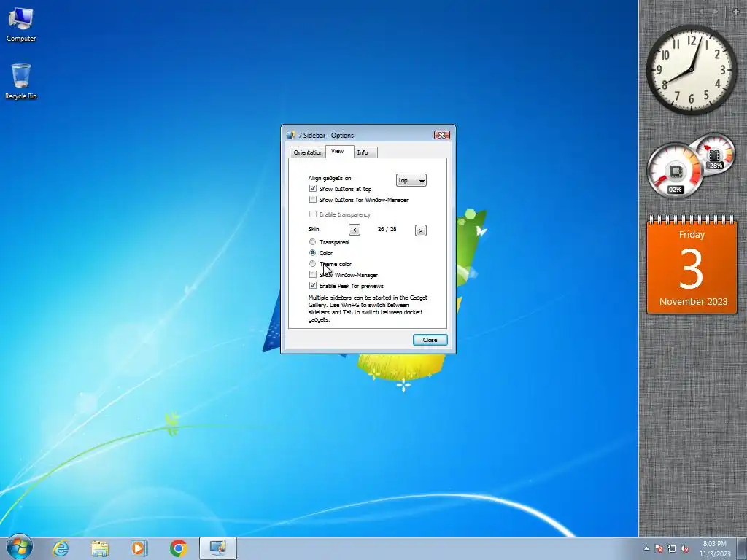Click the disabled Enable transparency checkbox
747x560 pixels.
pyautogui.click(x=312, y=214)
